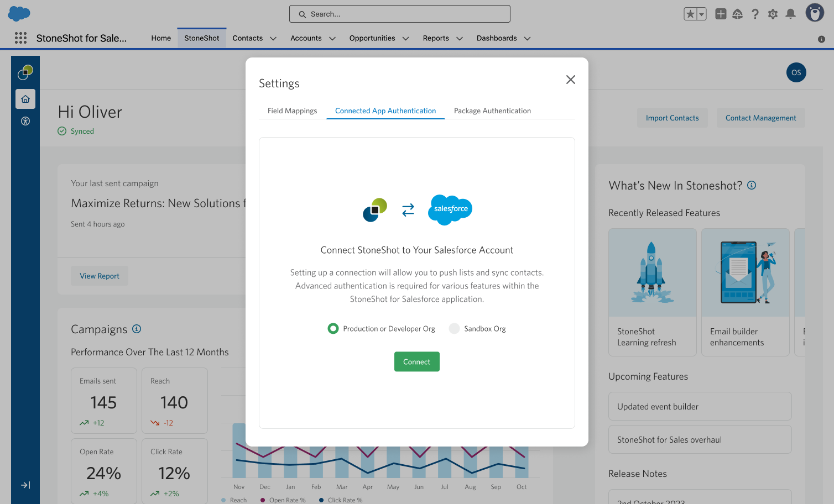Image resolution: width=834 pixels, height=504 pixels.
Task: Toggle Open Rate % chart legend entry
Action: coord(283,500)
